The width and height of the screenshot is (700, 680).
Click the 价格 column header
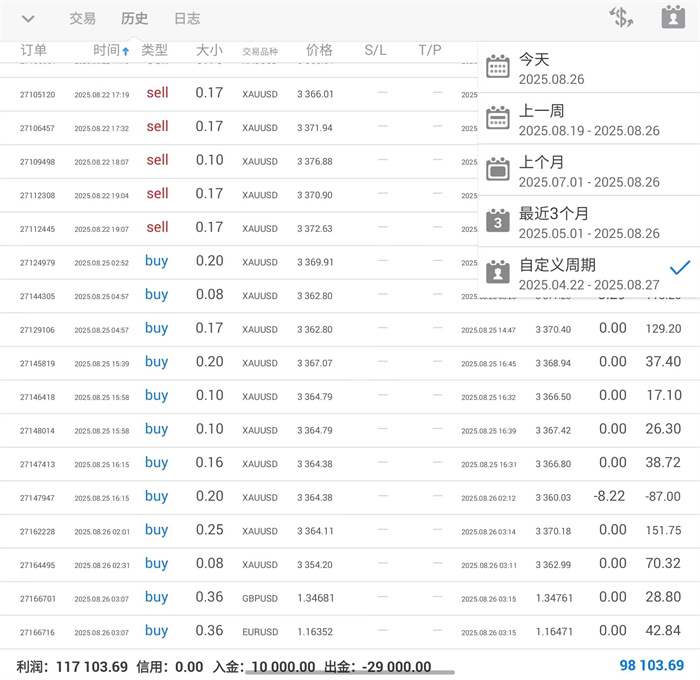(x=319, y=50)
